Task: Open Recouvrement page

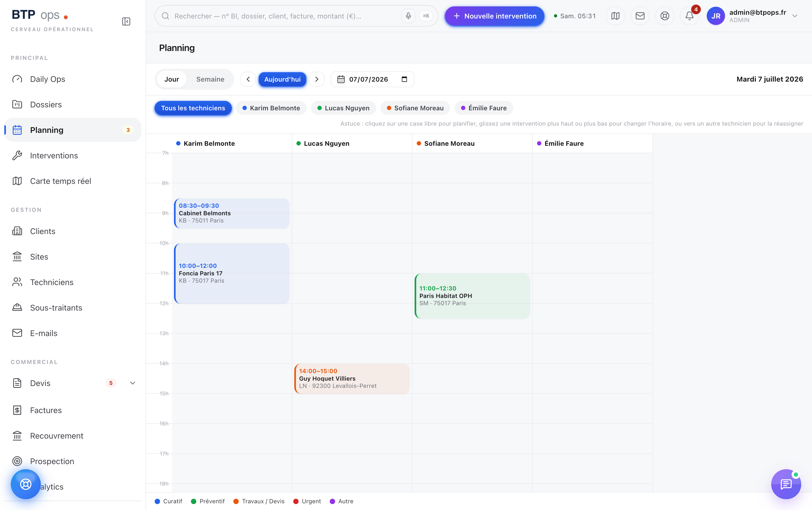Action: click(73, 436)
